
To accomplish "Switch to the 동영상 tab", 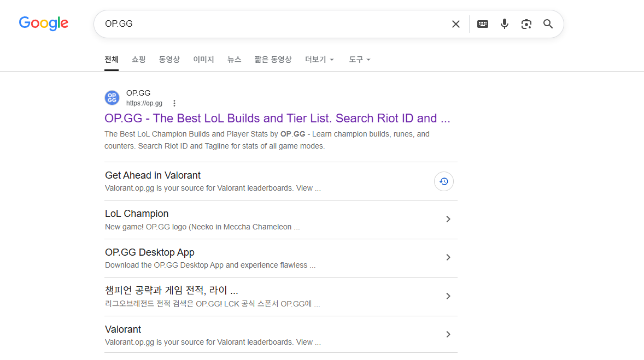I will pyautogui.click(x=169, y=60).
